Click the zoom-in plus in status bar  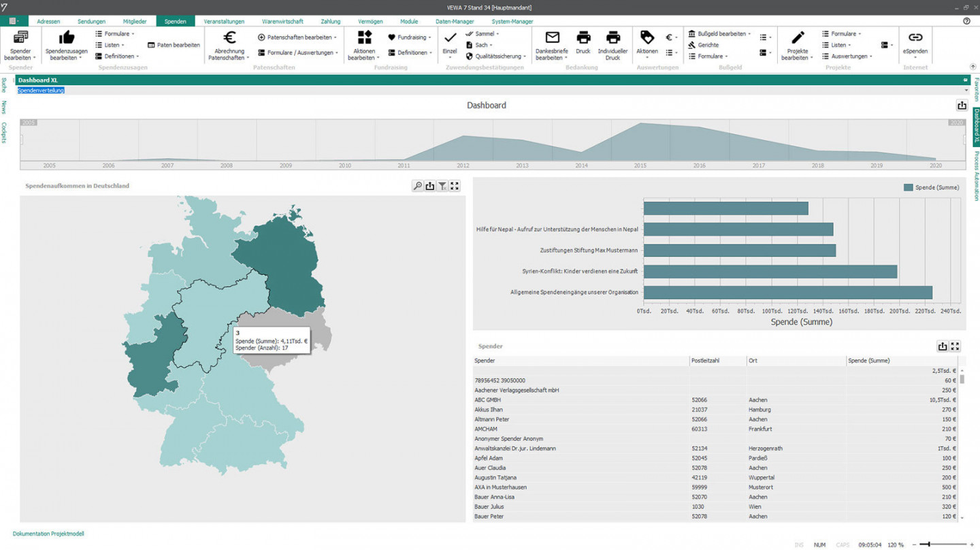[x=973, y=545]
